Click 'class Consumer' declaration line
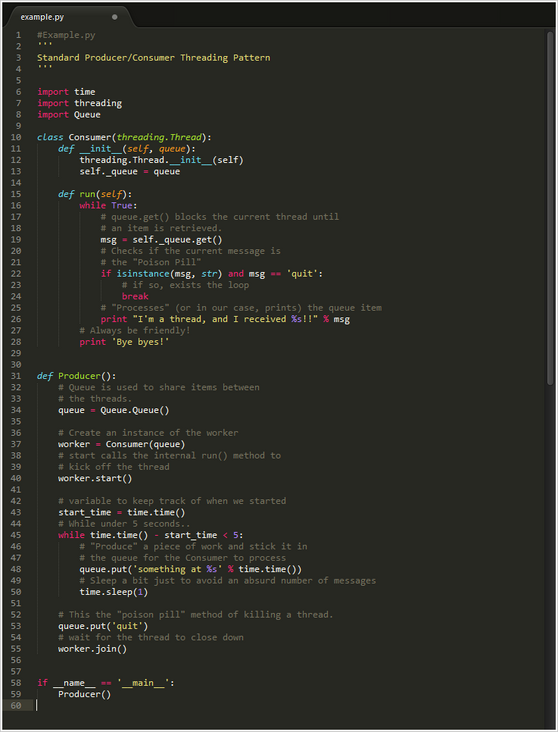This screenshot has height=732, width=558. (x=124, y=137)
